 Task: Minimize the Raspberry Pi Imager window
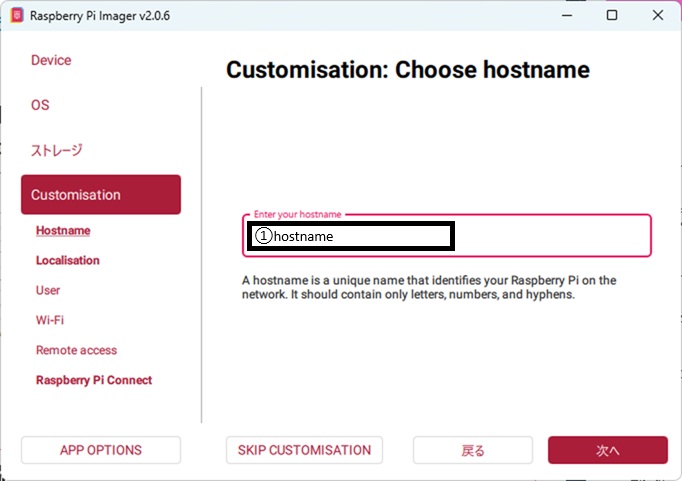point(565,15)
